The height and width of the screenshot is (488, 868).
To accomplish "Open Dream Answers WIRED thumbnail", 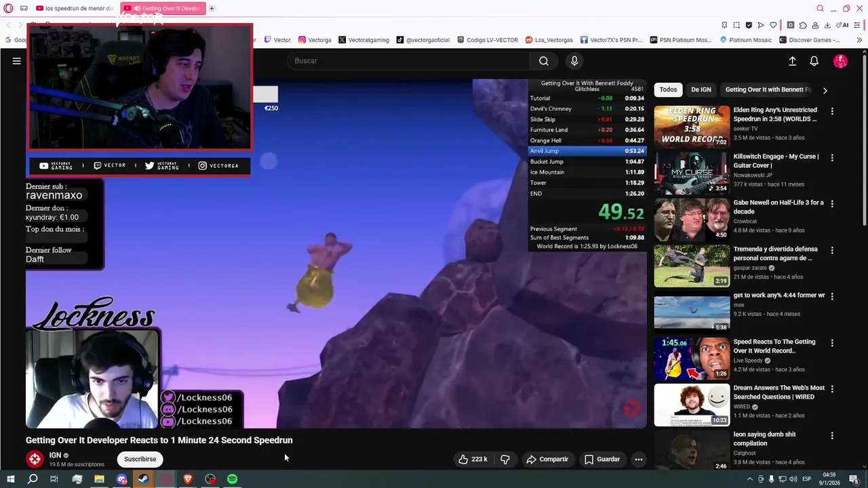I will 692,405.
